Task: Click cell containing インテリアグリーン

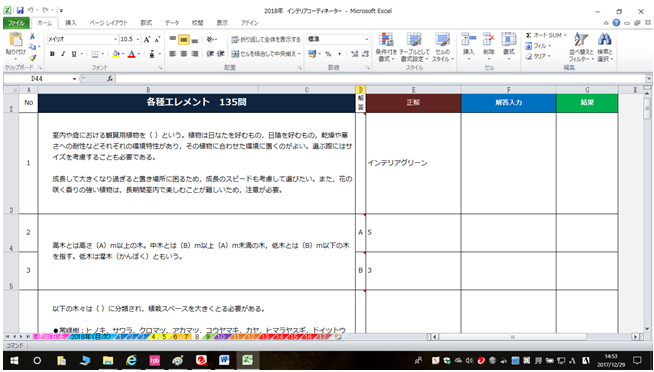Action: (x=413, y=163)
